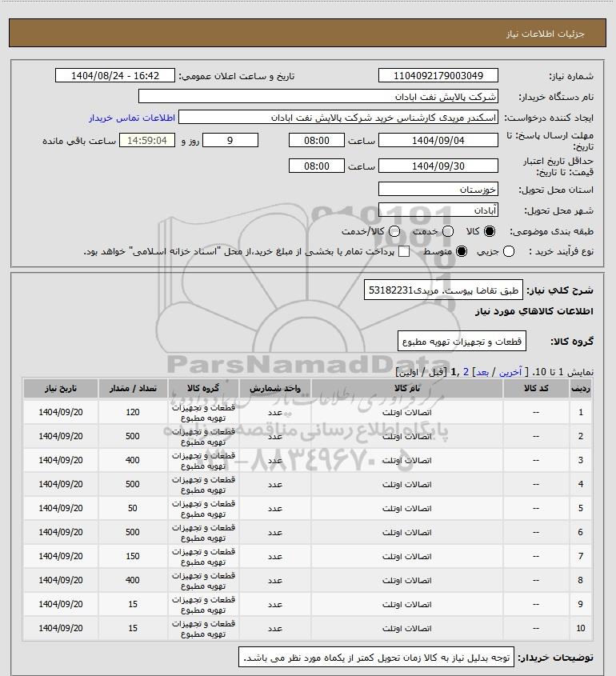
Task: Click the نام کالا column header
Action: tap(406, 389)
